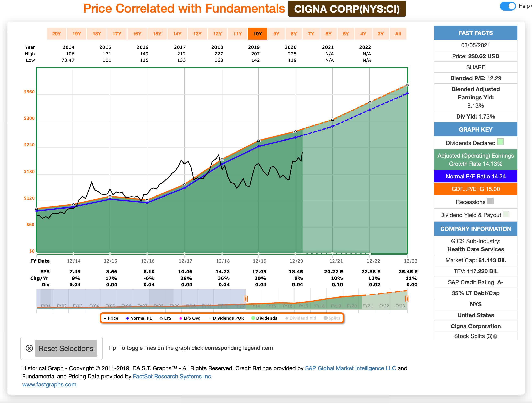Toggle the Normal PE legend item
The image size is (532, 404).
pyautogui.click(x=139, y=318)
